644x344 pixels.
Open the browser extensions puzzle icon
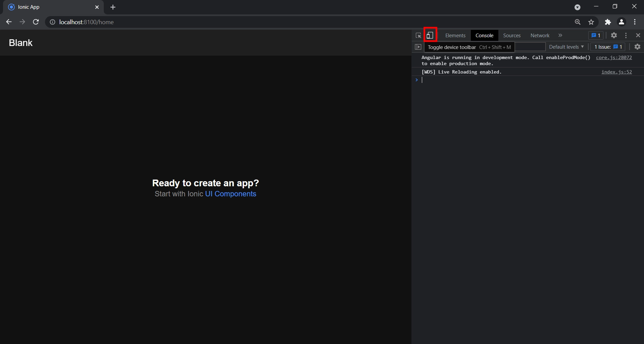click(608, 22)
